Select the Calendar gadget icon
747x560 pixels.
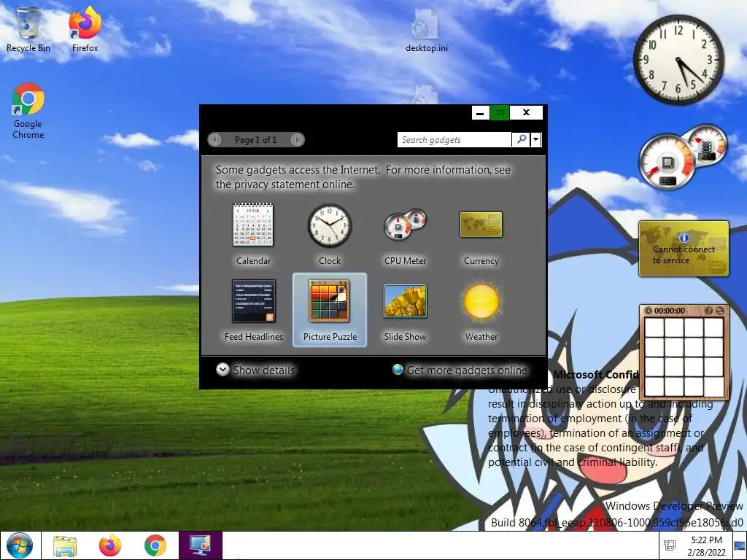253,225
